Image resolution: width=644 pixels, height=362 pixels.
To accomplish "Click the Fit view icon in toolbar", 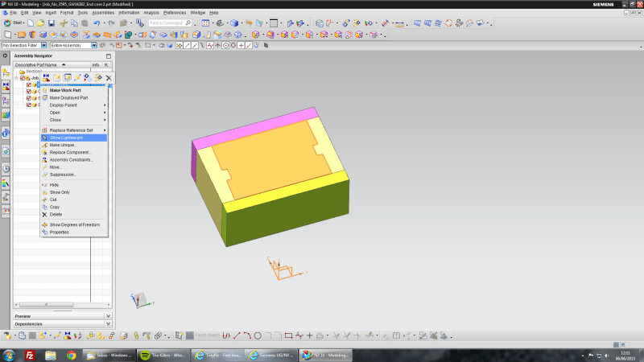I will (x=205, y=23).
